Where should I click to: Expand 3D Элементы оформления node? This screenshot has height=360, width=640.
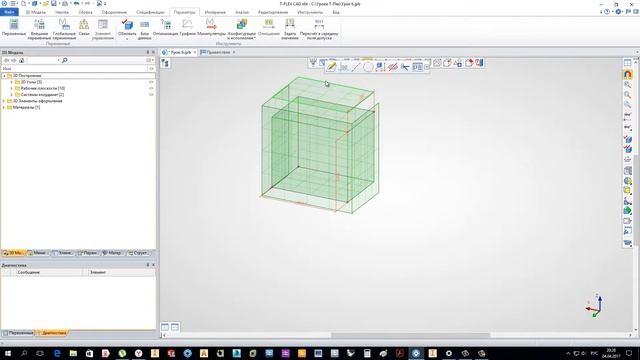(4, 101)
